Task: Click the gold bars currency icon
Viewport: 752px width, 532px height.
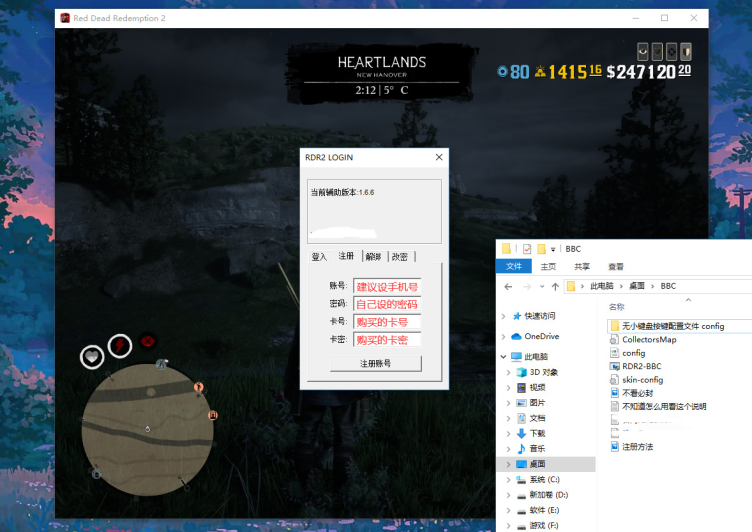Action: [540, 71]
